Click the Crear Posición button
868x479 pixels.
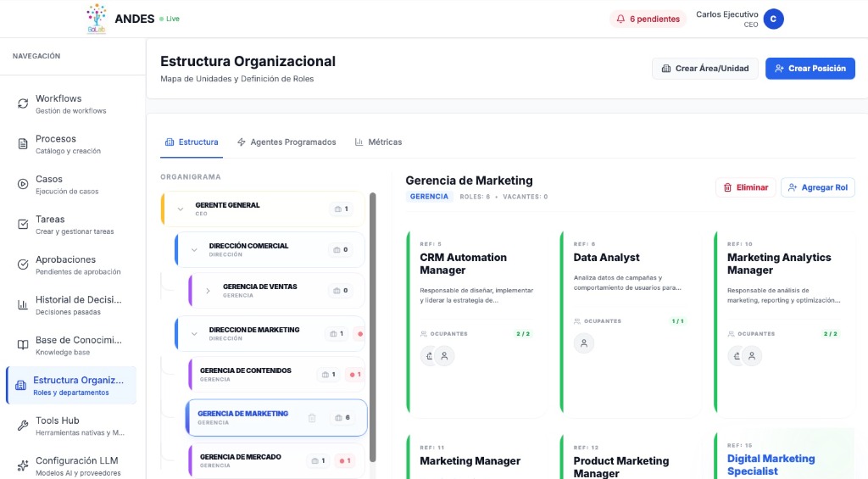pos(810,69)
